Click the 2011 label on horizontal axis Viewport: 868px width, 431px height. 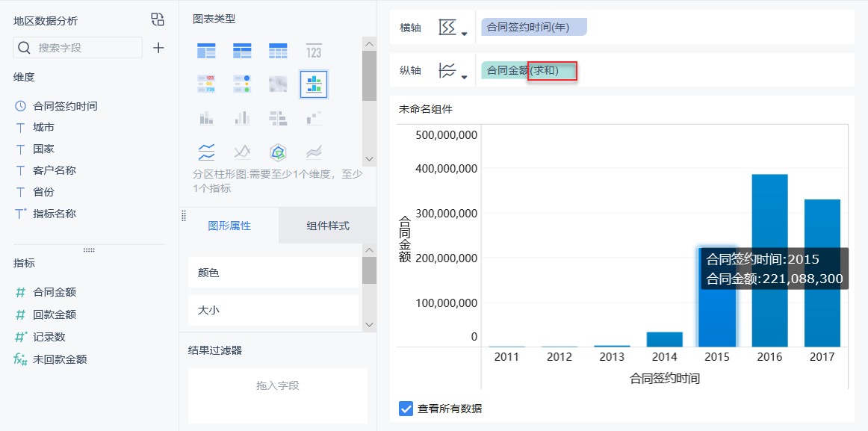click(506, 357)
